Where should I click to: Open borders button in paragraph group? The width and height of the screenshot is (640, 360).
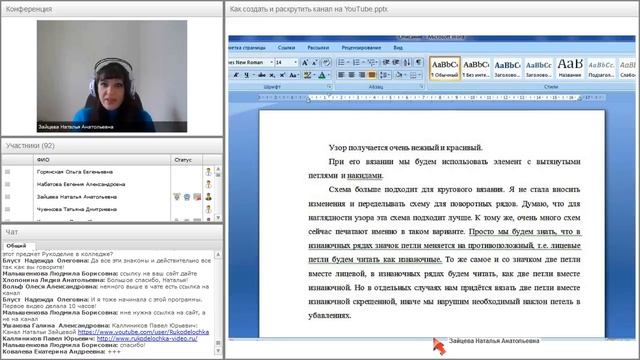point(413,75)
